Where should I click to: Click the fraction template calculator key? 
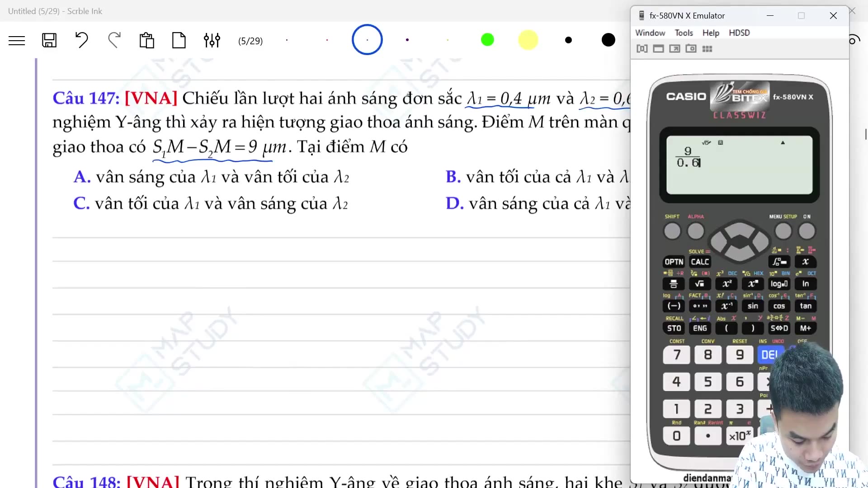point(674,284)
